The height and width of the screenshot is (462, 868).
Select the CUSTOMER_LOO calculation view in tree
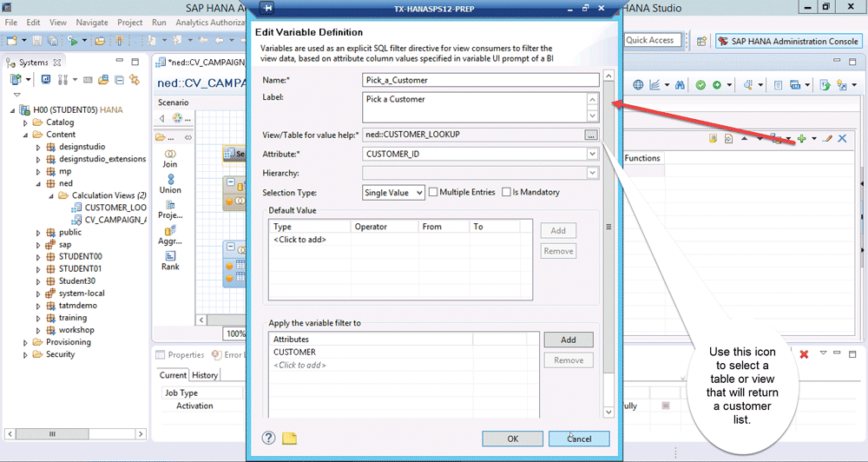point(109,208)
